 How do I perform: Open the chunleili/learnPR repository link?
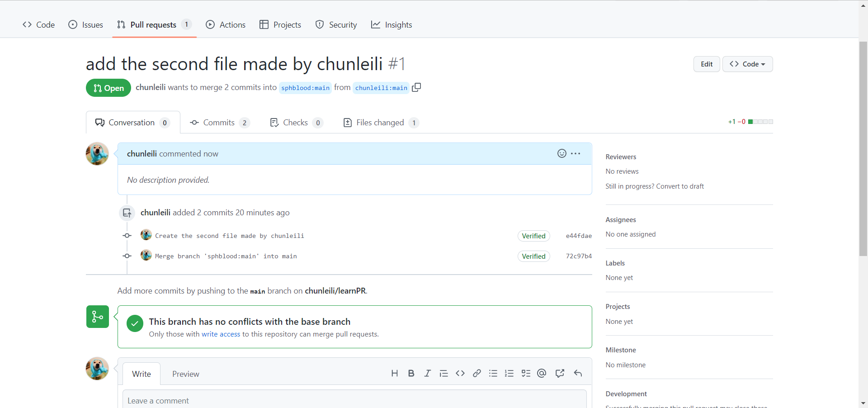click(335, 291)
